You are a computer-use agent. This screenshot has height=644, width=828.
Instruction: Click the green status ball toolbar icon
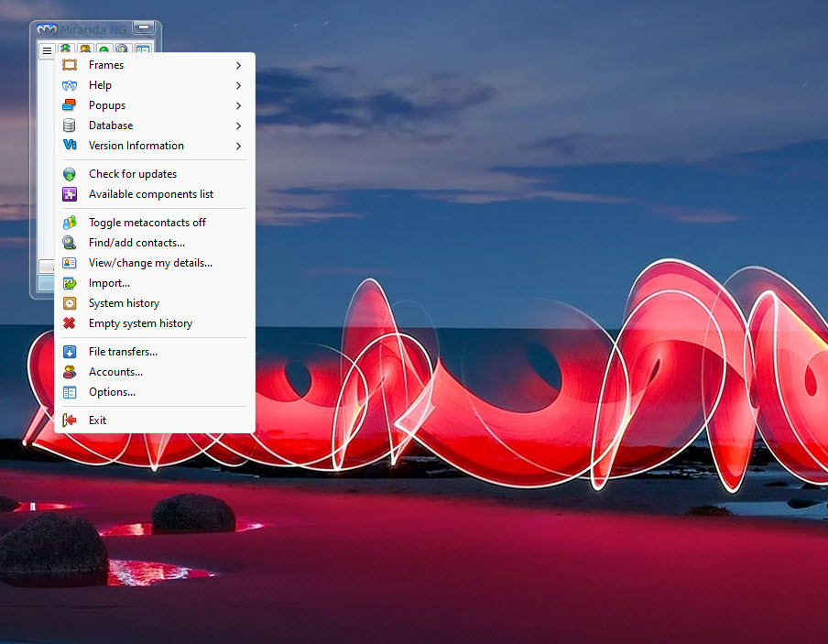pyautogui.click(x=104, y=49)
